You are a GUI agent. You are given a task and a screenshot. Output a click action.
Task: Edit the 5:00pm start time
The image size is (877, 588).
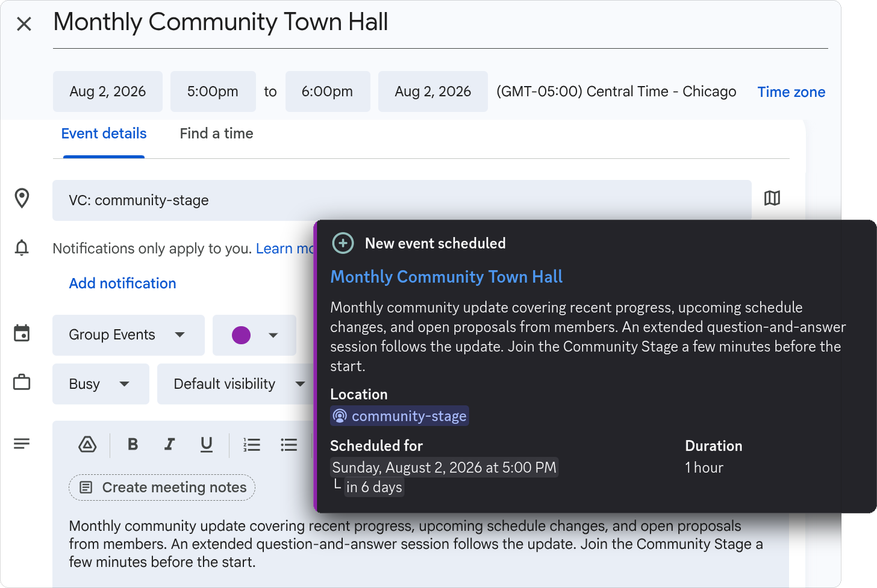tap(213, 91)
